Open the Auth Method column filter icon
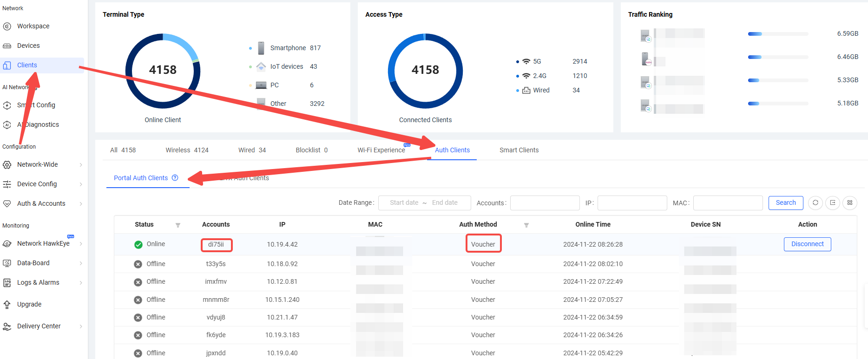Image resolution: width=868 pixels, height=359 pixels. (526, 225)
